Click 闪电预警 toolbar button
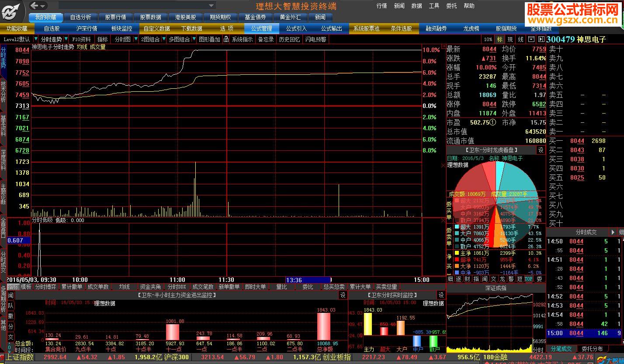Screen dimensions: 624x364 click(315, 39)
